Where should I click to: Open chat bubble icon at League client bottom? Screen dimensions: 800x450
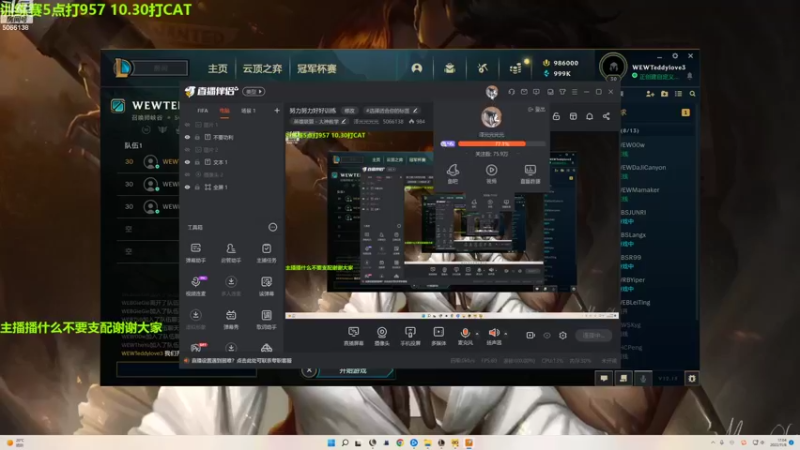(604, 378)
